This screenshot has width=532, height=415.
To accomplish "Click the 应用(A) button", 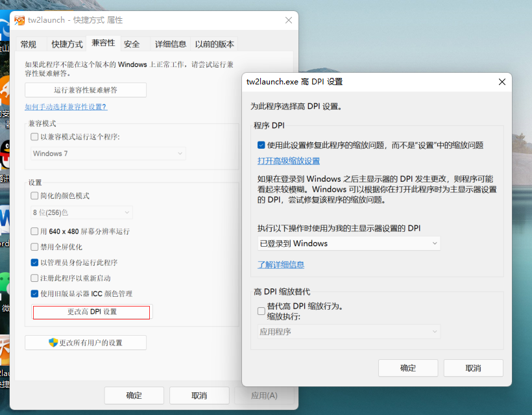I will pos(264,396).
